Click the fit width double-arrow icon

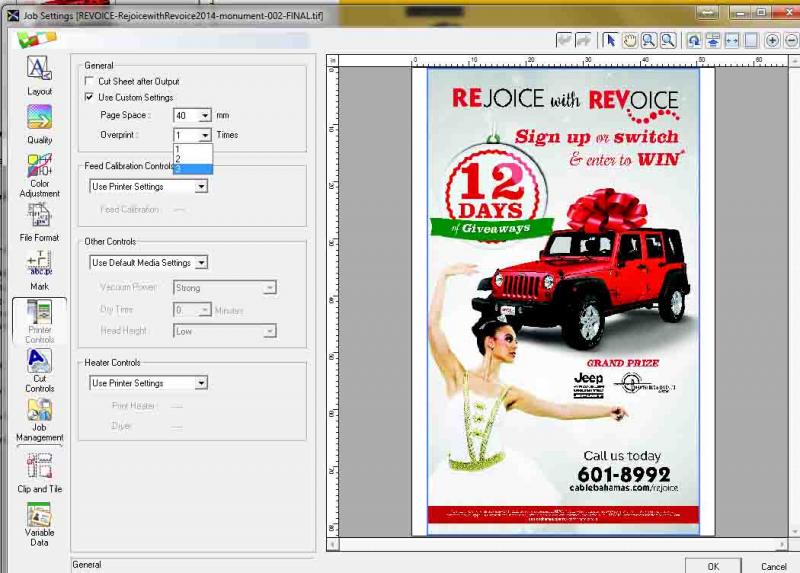pos(732,40)
